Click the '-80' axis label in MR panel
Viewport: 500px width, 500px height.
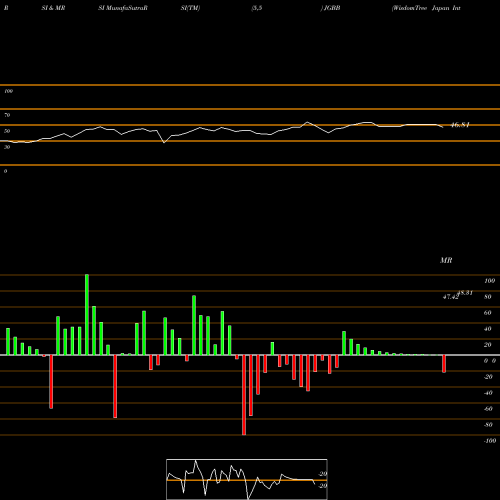[x=488, y=425]
